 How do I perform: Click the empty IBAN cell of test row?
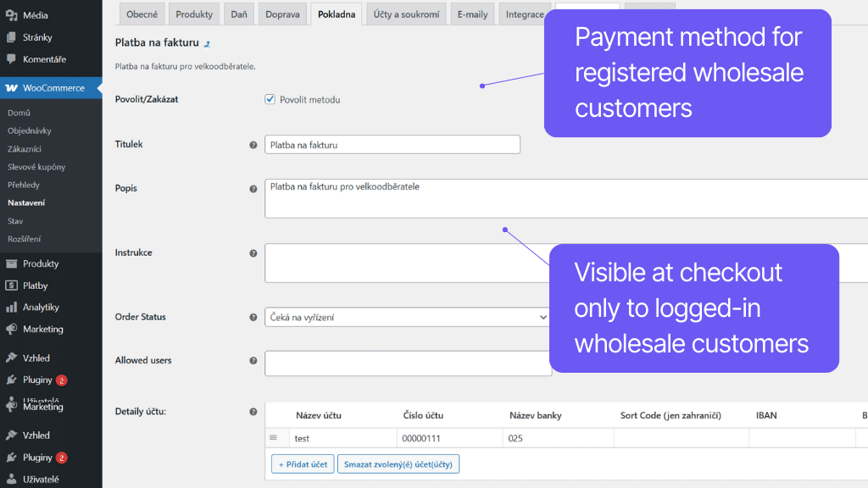tap(802, 438)
